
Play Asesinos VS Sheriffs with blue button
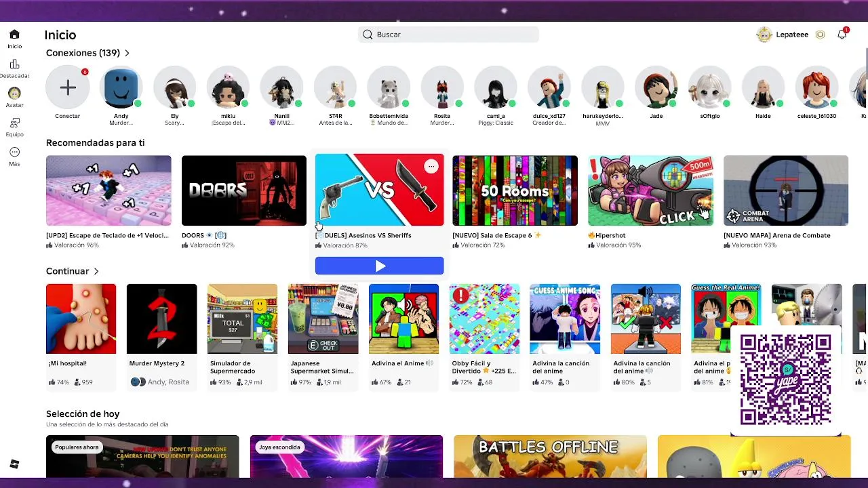click(380, 266)
